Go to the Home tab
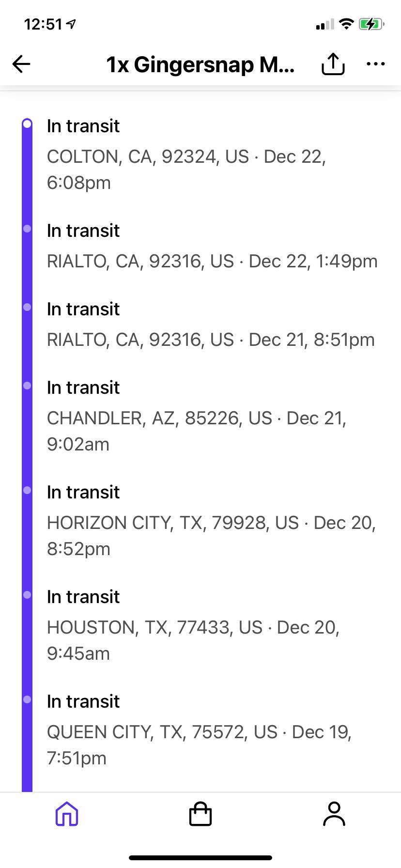 pyautogui.click(x=67, y=814)
